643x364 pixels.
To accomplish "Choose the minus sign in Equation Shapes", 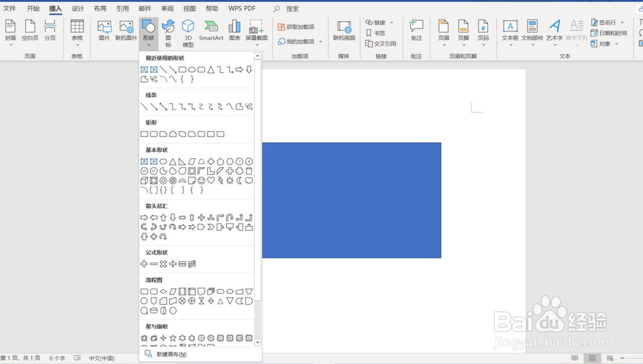I will tap(154, 264).
